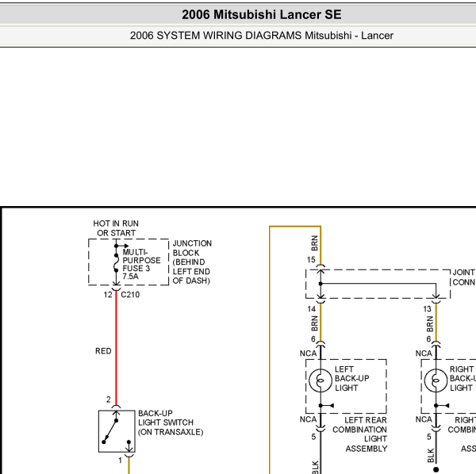The image size is (476, 474).
Task: Click the fuse symbol inside the junction block
Action: point(117,262)
